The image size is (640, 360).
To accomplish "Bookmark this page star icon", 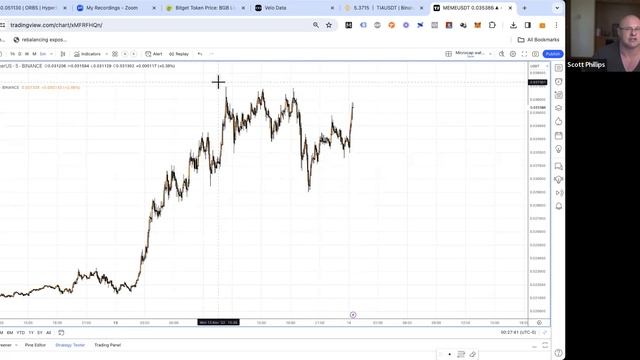I will [x=329, y=25].
